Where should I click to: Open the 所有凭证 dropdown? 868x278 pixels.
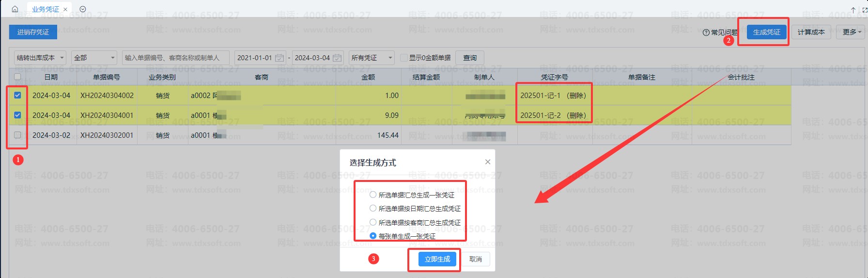coord(372,58)
